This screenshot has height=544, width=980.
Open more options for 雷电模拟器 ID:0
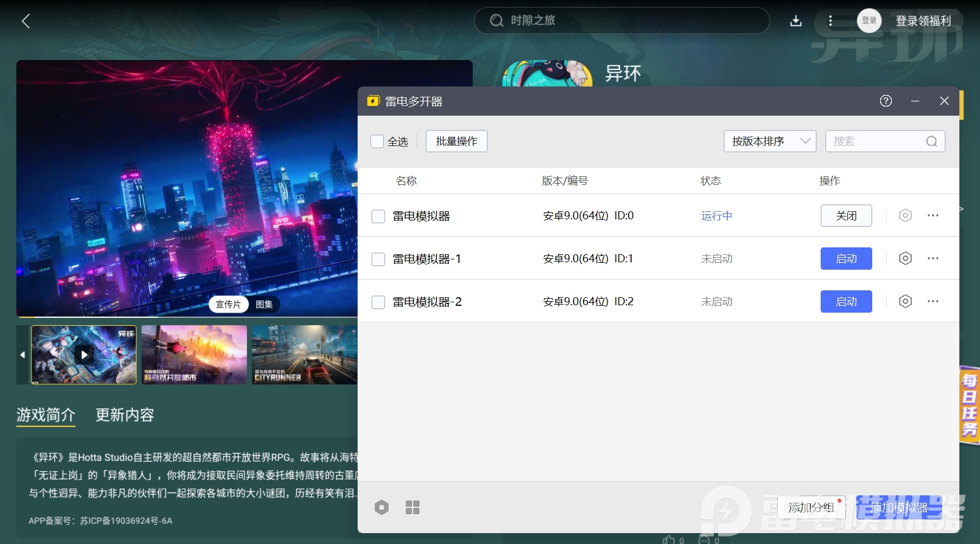point(932,215)
